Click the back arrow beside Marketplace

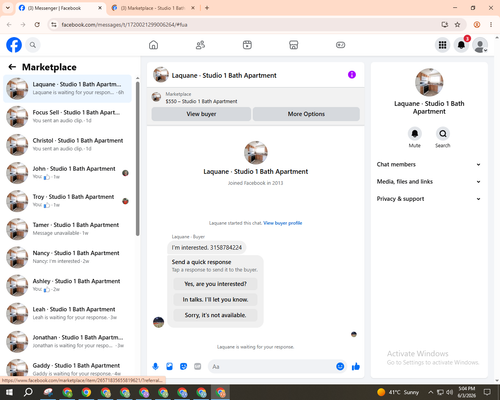click(12, 67)
